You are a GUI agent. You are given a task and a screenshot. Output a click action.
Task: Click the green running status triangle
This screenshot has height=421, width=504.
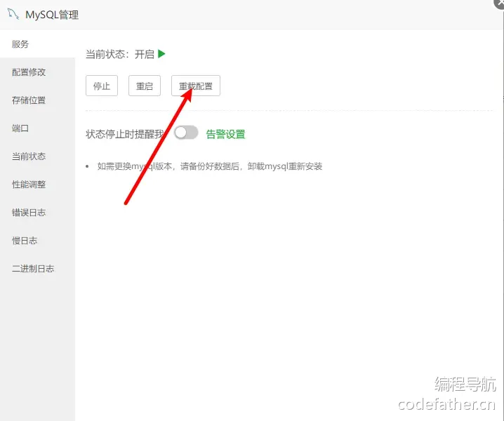162,54
